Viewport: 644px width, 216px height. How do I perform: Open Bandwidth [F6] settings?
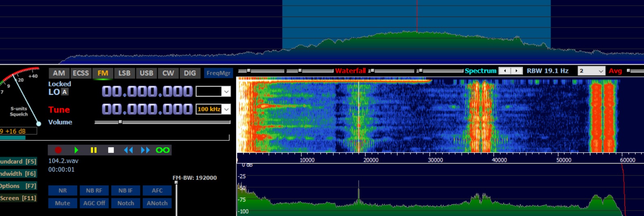pyautogui.click(x=18, y=174)
